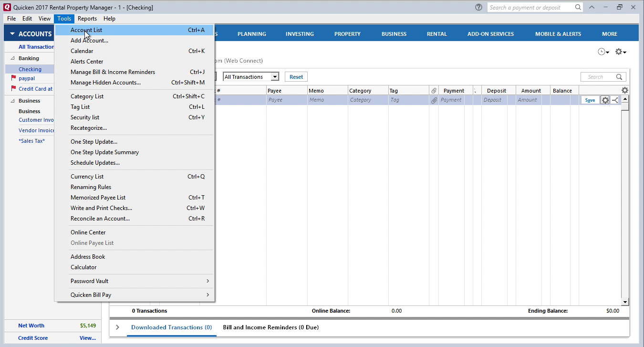Screen dimensions: 644x347
Task: Switch to the PROPERTY tab
Action: (x=347, y=34)
